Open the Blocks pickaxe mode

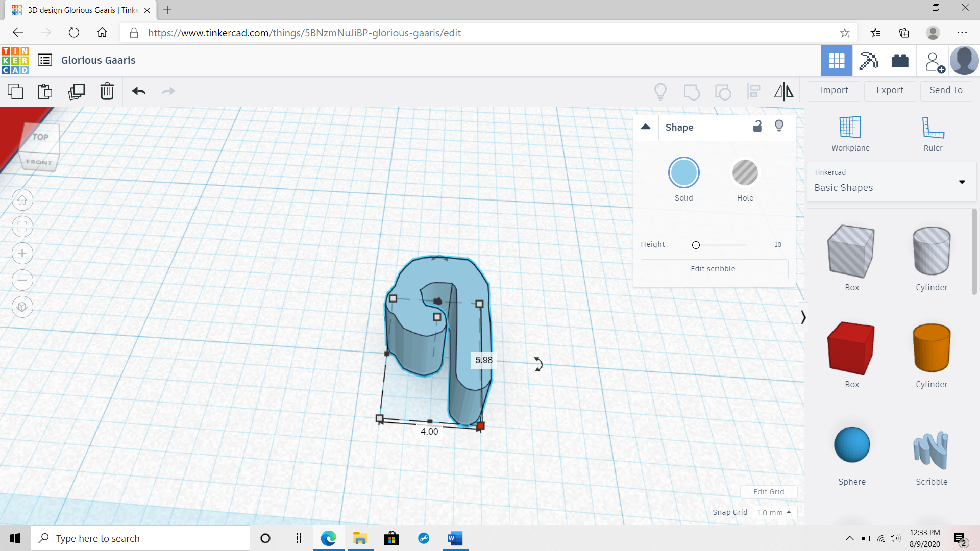pos(868,61)
